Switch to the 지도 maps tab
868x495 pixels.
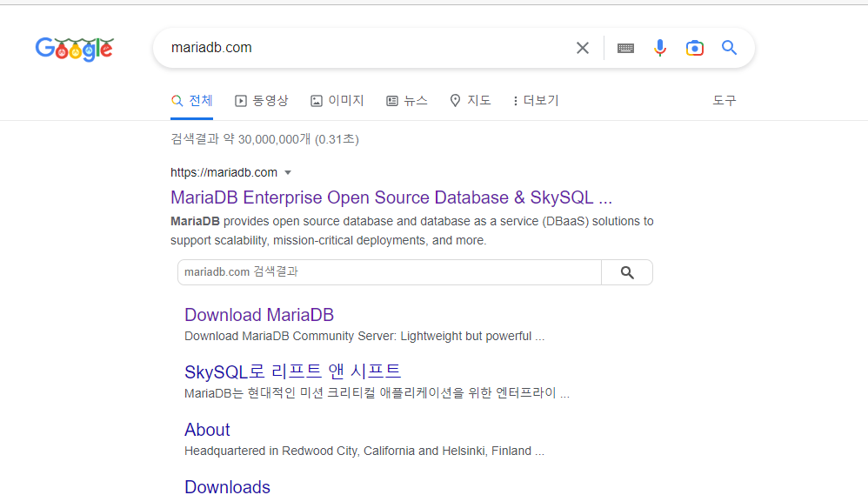pos(470,101)
